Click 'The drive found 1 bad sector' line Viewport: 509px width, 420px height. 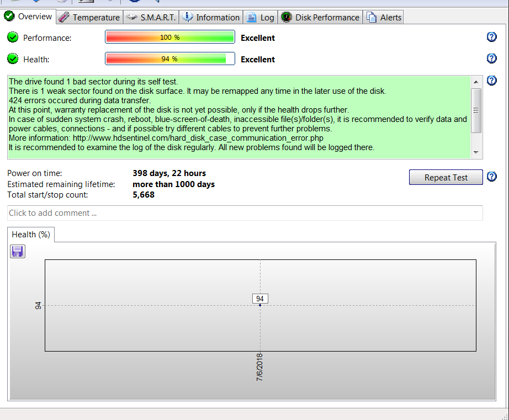(x=93, y=82)
